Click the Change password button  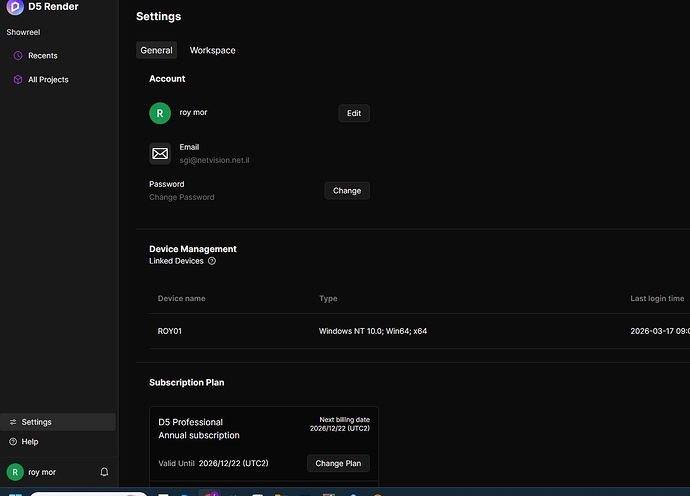click(347, 191)
